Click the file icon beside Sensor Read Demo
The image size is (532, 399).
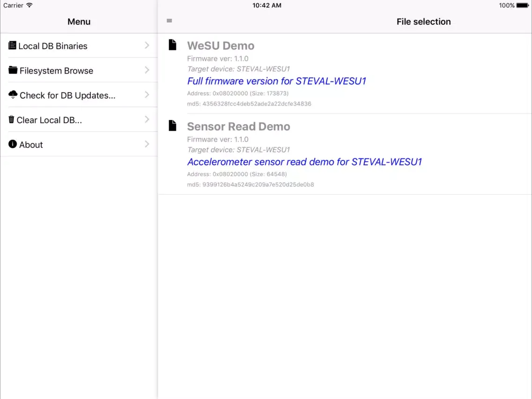(172, 126)
